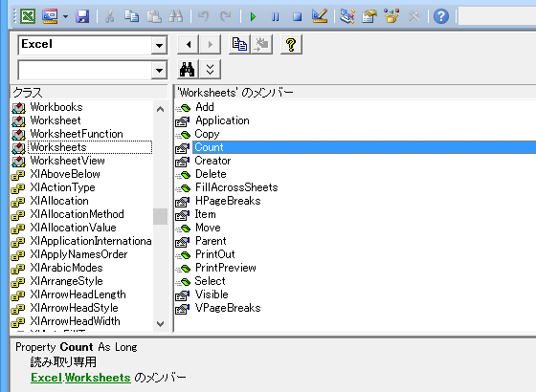
Task: Click the class list scrollbar thumb
Action: click(x=160, y=216)
